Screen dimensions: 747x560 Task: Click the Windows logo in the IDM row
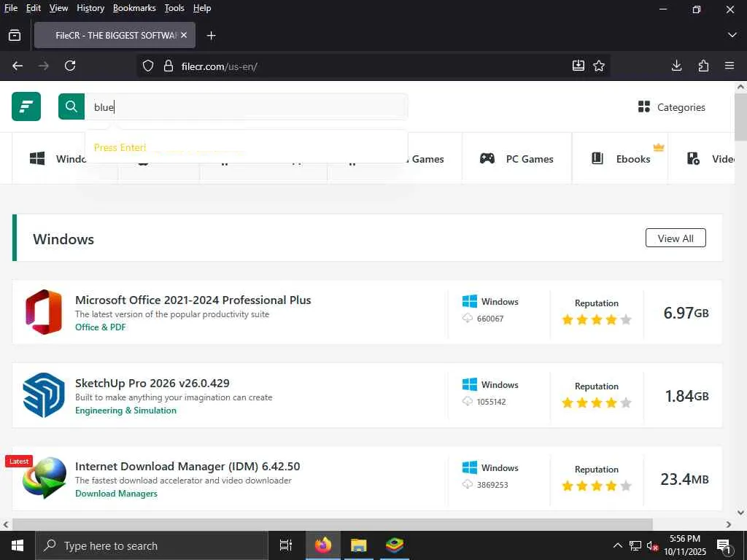coord(470,467)
